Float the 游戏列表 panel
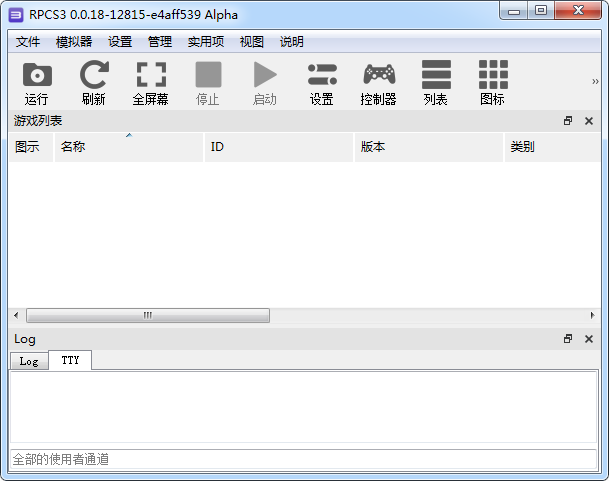The width and height of the screenshot is (609, 481). [x=568, y=121]
